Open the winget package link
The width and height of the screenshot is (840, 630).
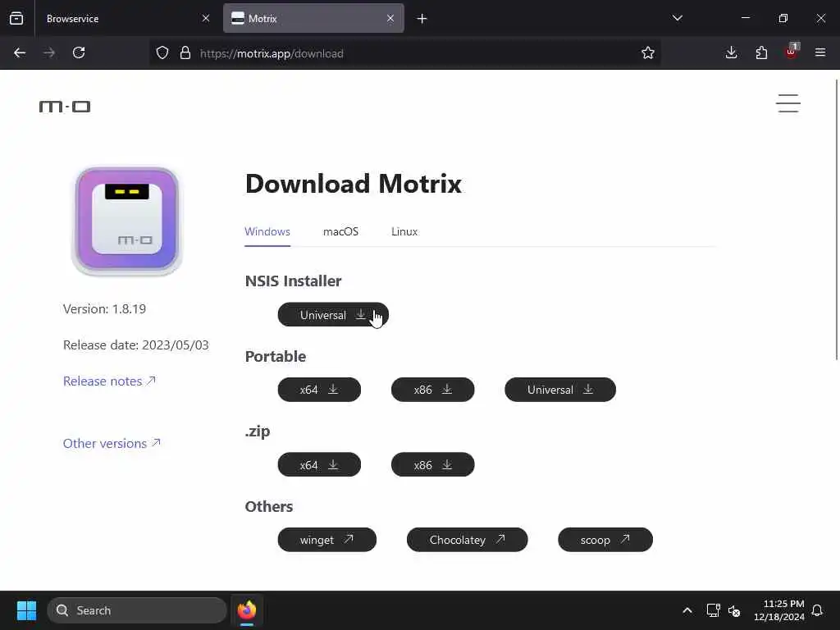326,540
